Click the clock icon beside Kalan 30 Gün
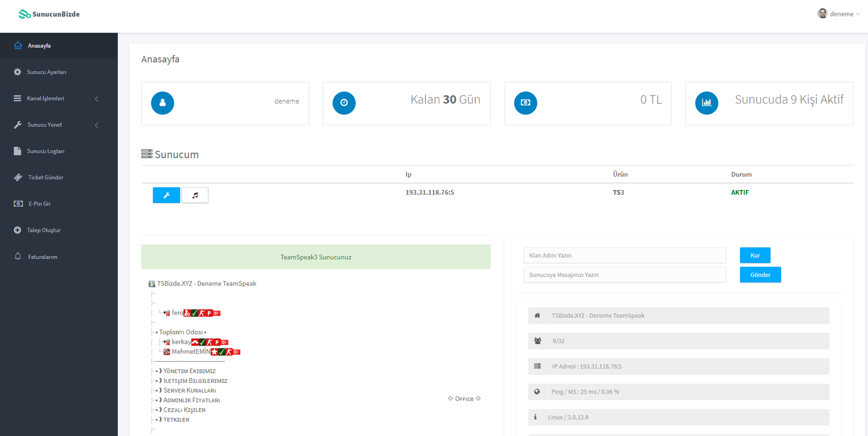 [344, 103]
